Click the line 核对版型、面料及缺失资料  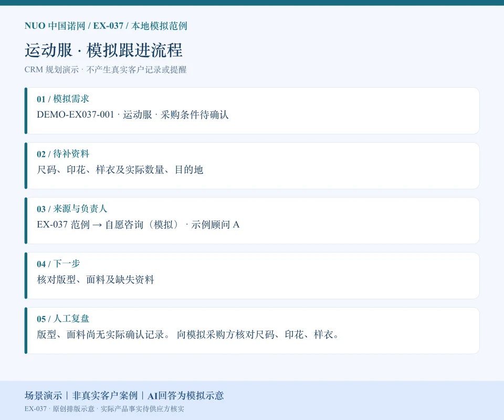pos(96,280)
